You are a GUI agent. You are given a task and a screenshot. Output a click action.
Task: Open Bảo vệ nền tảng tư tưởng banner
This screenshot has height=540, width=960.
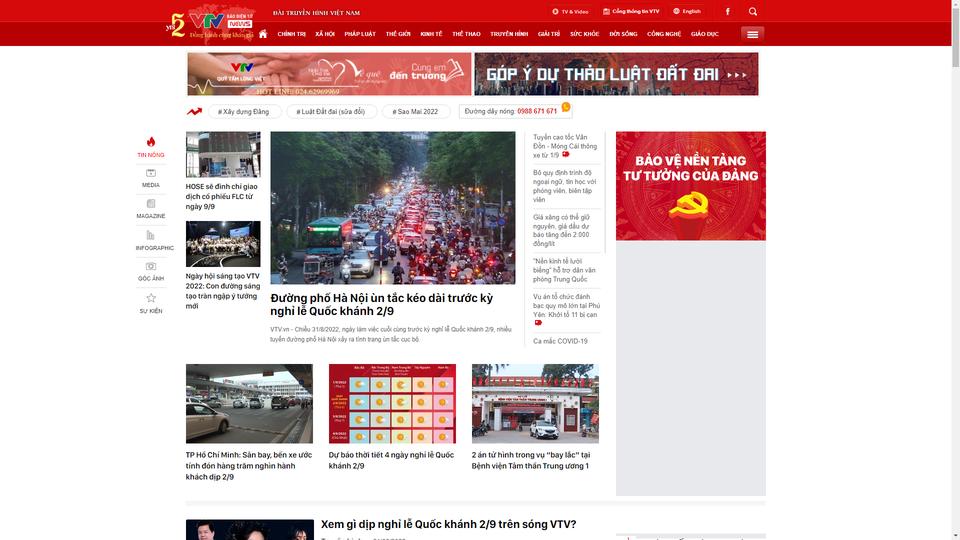click(691, 186)
